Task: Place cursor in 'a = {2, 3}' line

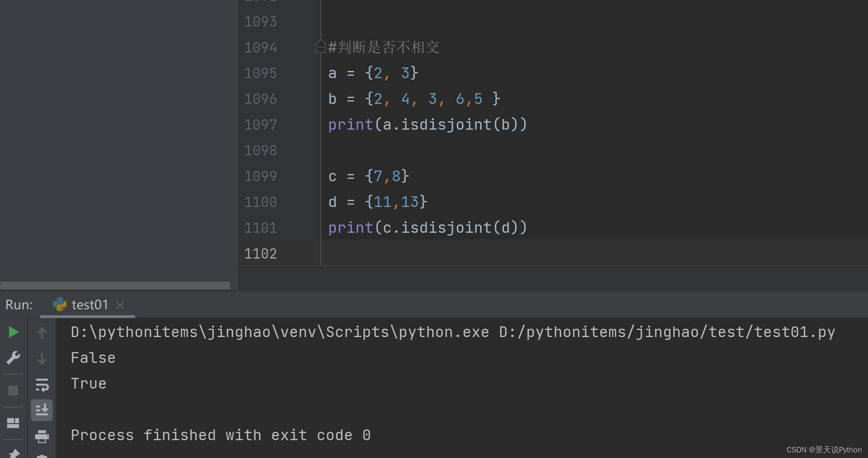Action: point(373,73)
